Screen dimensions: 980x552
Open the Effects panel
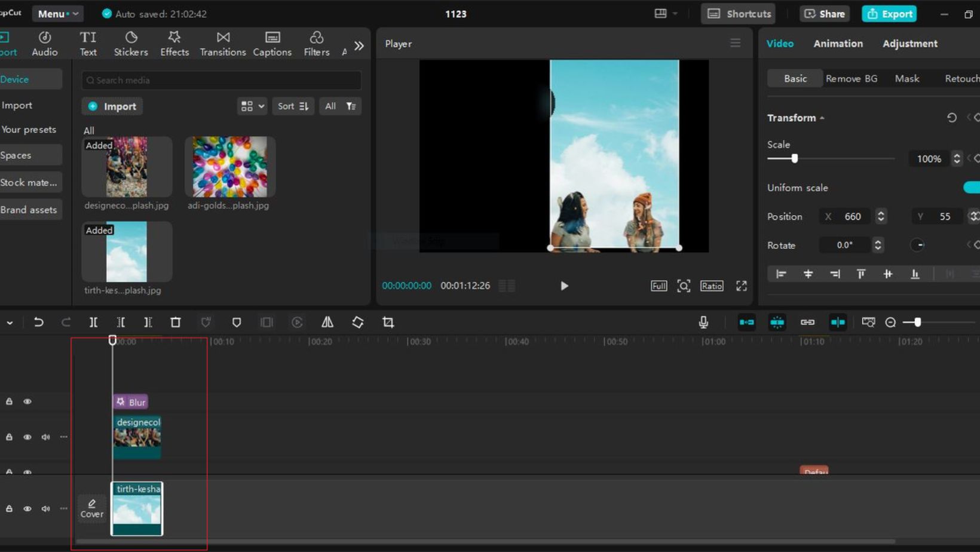tap(174, 44)
